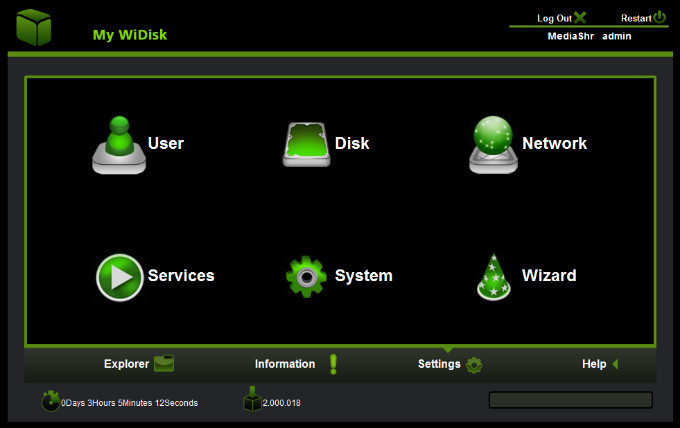Viewport: 680px width, 428px height.
Task: Click the Explorer folder icon
Action: [x=164, y=363]
